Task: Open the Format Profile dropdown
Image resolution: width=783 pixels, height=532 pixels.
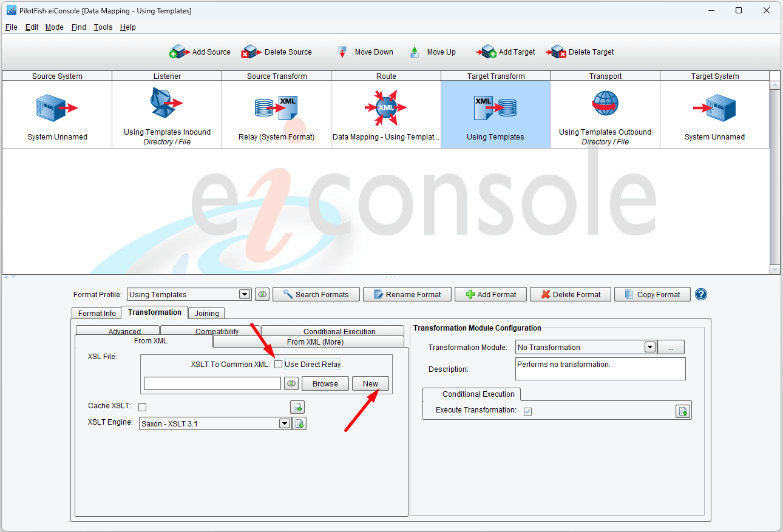Action: 245,294
